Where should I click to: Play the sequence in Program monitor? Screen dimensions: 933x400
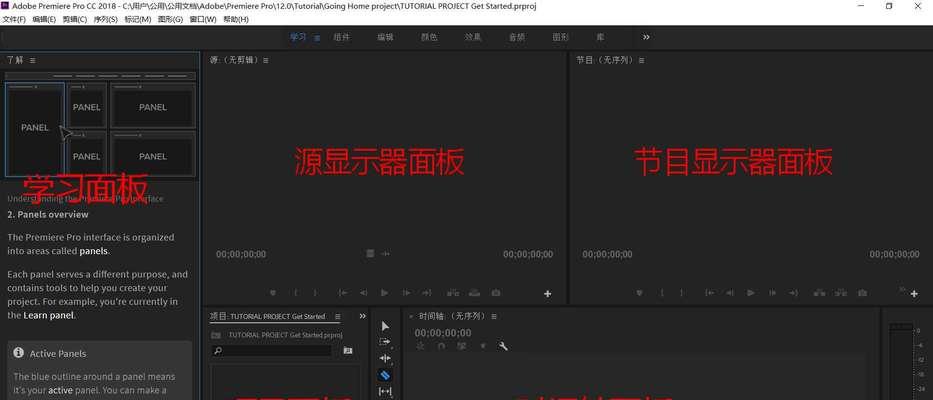point(751,293)
